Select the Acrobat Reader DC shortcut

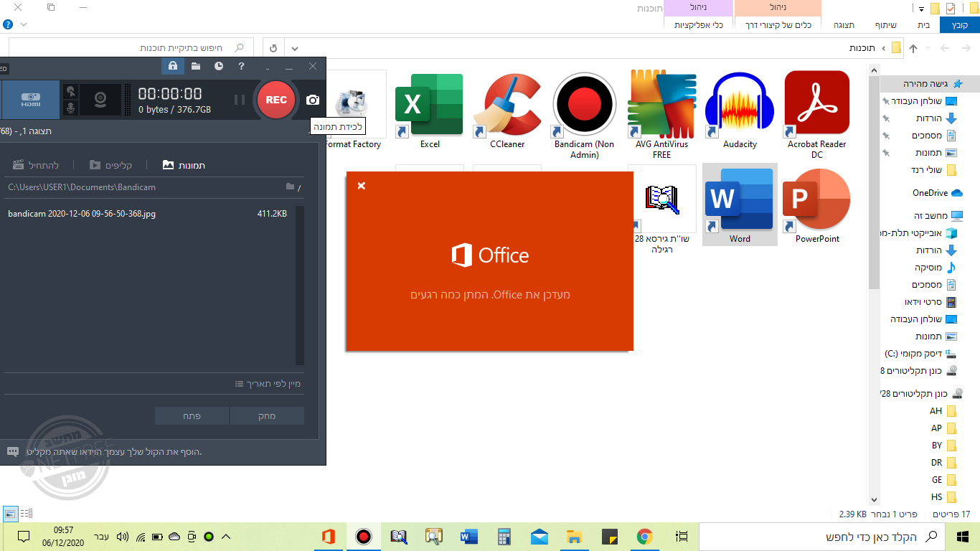tap(817, 116)
